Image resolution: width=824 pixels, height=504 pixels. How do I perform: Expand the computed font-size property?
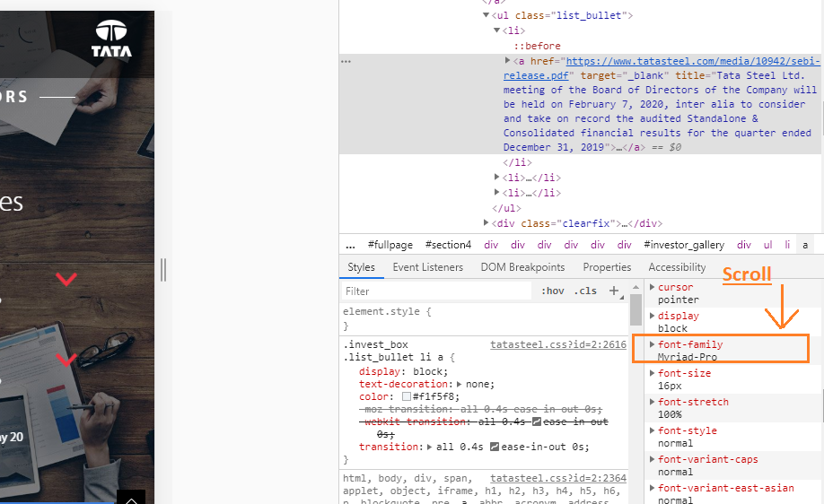tap(653, 373)
